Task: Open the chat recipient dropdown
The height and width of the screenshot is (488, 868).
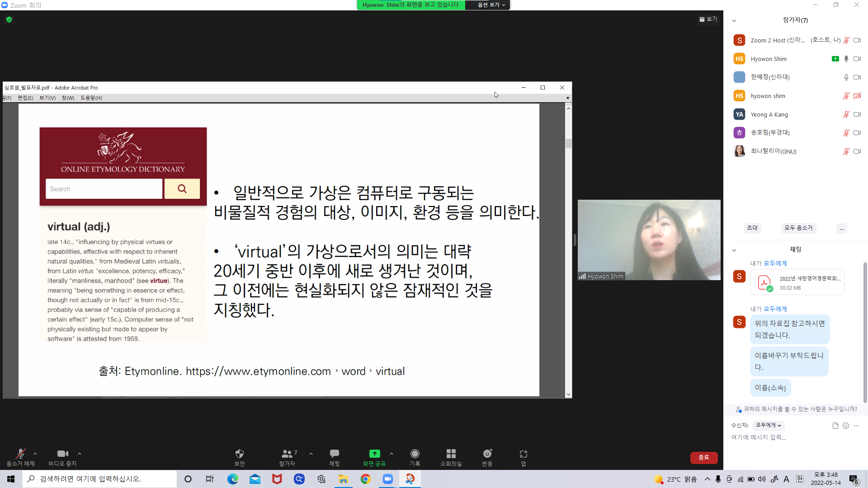Action: [769, 425]
